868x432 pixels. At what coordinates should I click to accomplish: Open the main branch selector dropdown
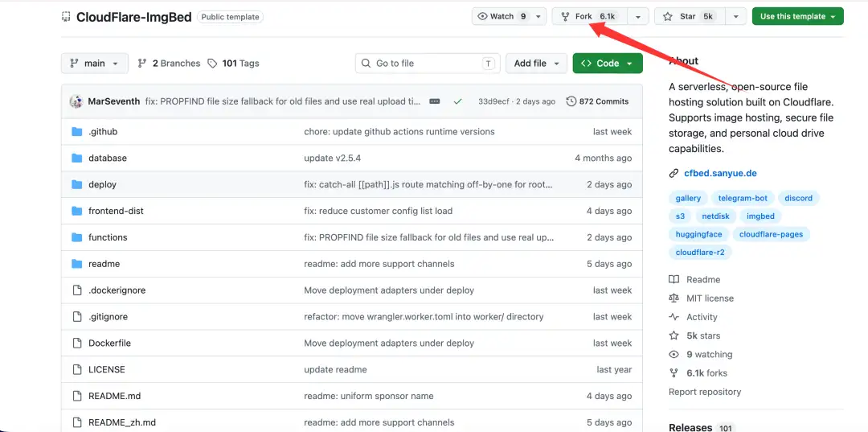[x=95, y=64]
